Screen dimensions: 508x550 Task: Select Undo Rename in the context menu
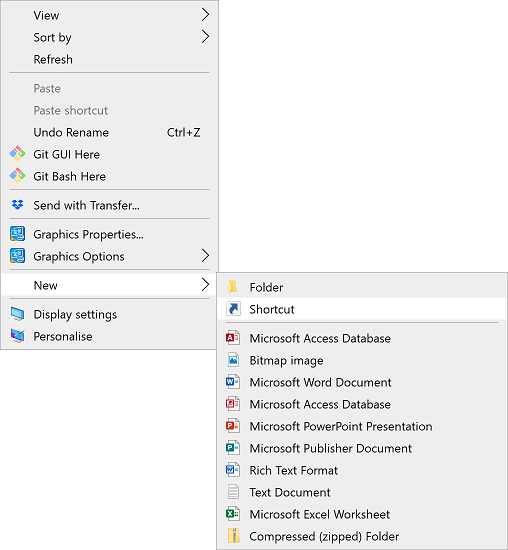coord(109,132)
